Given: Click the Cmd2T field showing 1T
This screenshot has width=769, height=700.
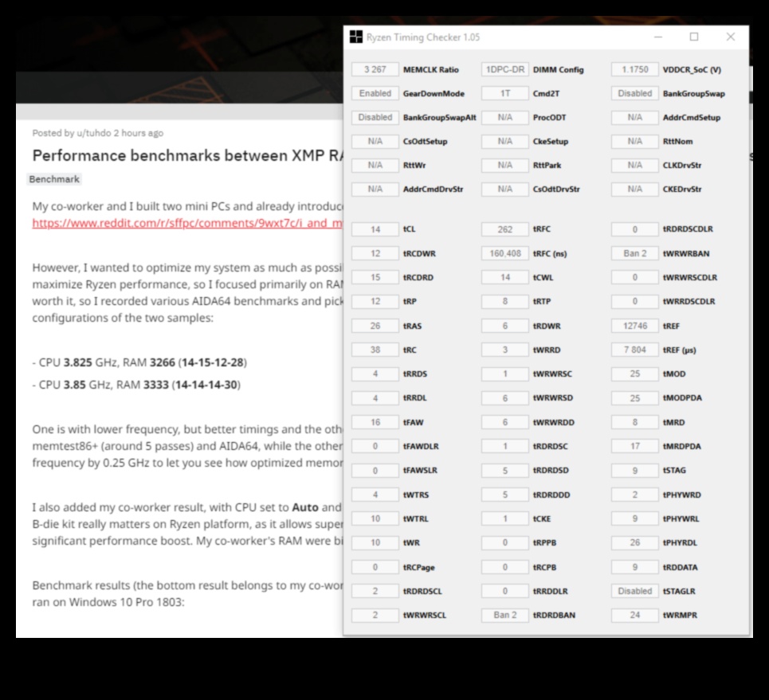Looking at the screenshot, I should pos(504,94).
